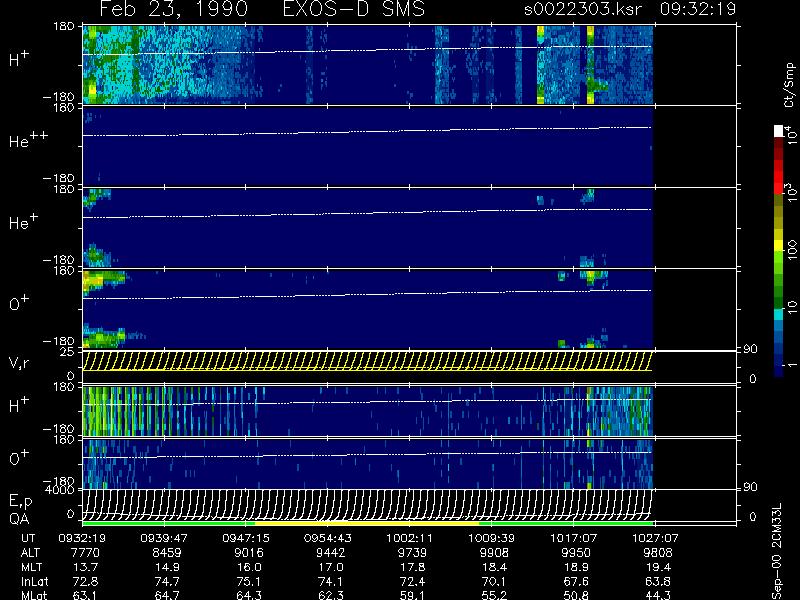Click the UT value '1017:07'

point(573,538)
